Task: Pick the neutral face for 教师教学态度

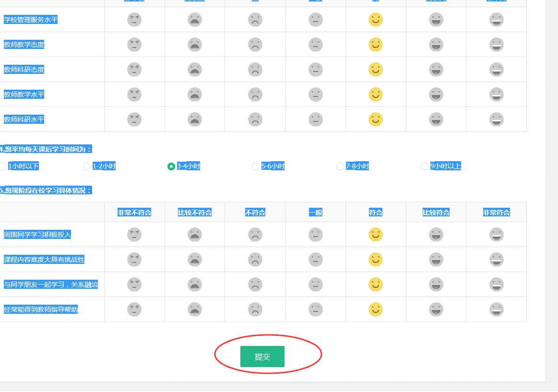Action: point(315,45)
